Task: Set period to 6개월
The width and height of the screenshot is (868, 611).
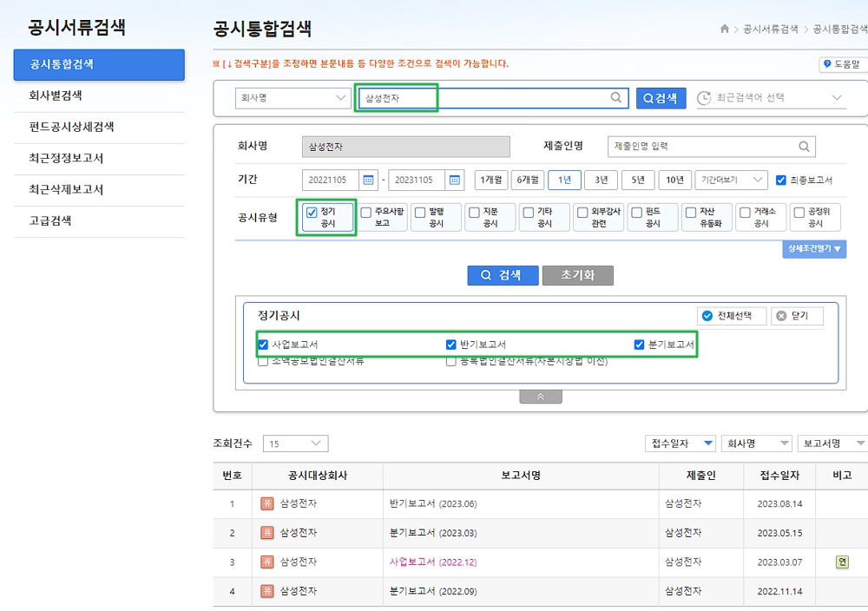Action: pos(528,180)
